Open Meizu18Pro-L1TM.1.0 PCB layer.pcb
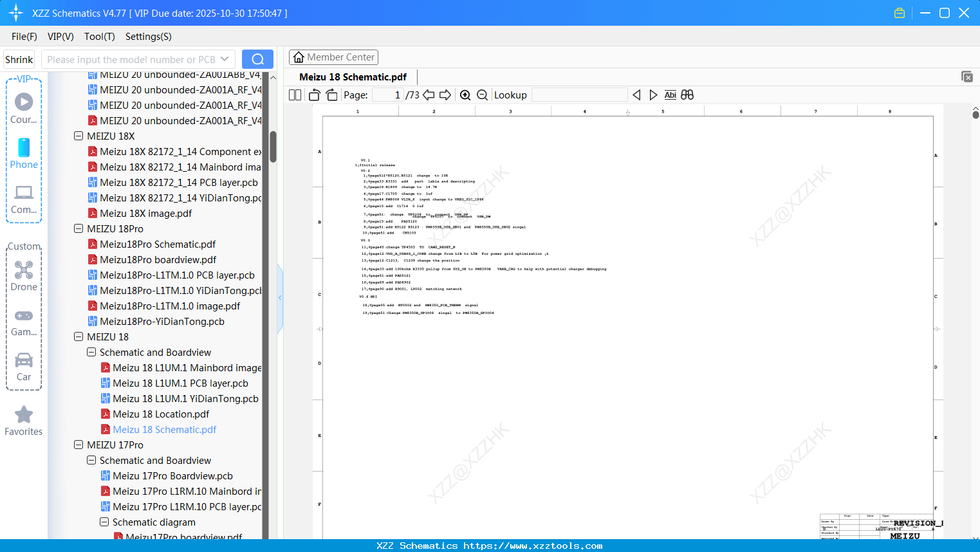 pyautogui.click(x=171, y=275)
